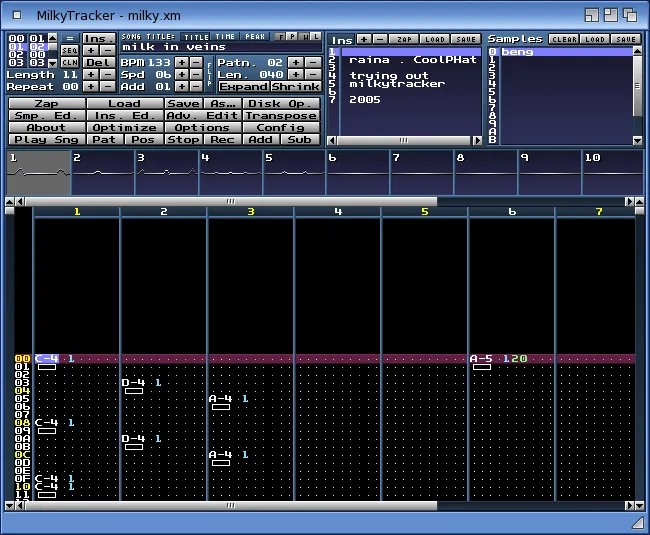
Task: Click the SEQ order list button
Action: pos(69,49)
